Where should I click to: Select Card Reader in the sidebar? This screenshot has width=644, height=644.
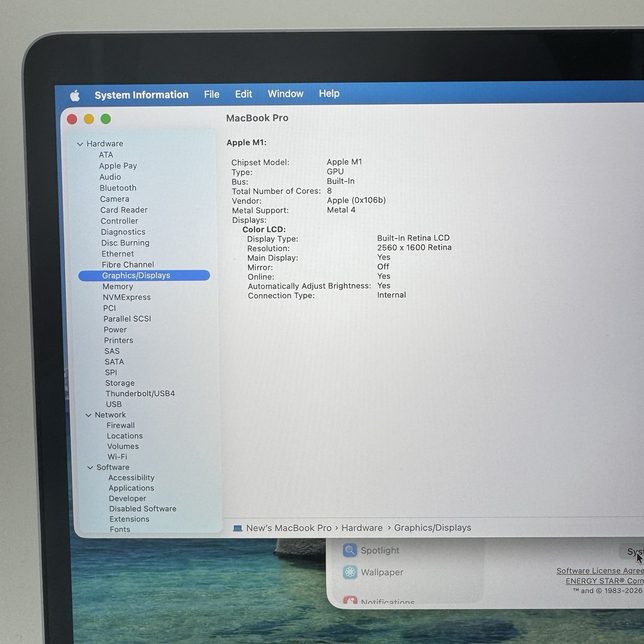click(124, 210)
